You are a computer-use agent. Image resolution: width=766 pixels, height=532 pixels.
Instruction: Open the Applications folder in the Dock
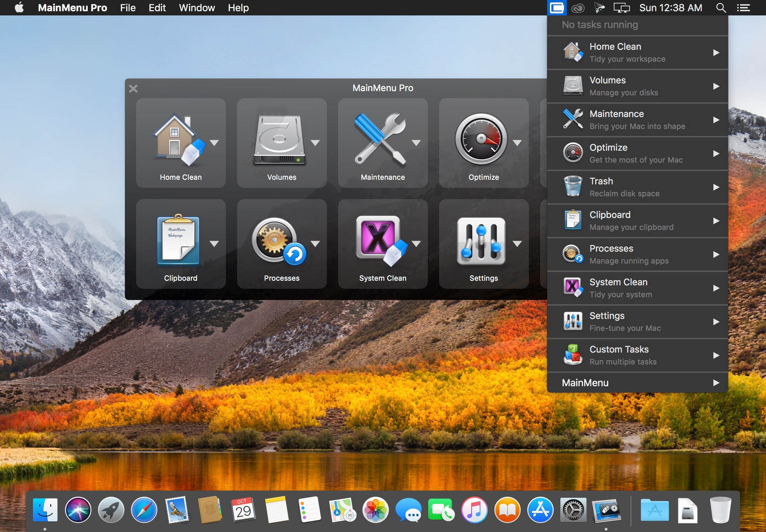(x=654, y=510)
